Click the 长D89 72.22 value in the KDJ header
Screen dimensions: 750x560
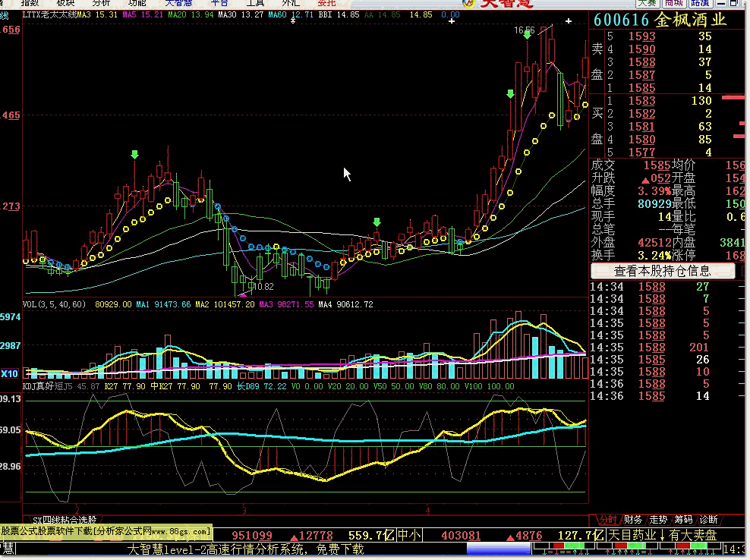(261, 386)
